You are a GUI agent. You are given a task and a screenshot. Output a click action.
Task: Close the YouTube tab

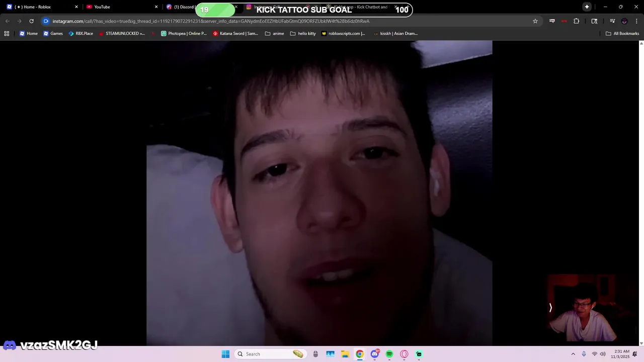(x=156, y=7)
